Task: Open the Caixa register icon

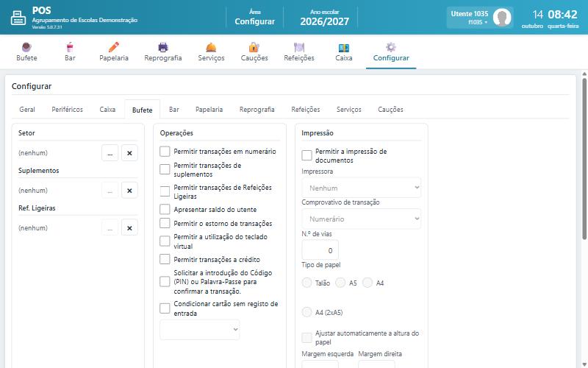Action: click(343, 47)
